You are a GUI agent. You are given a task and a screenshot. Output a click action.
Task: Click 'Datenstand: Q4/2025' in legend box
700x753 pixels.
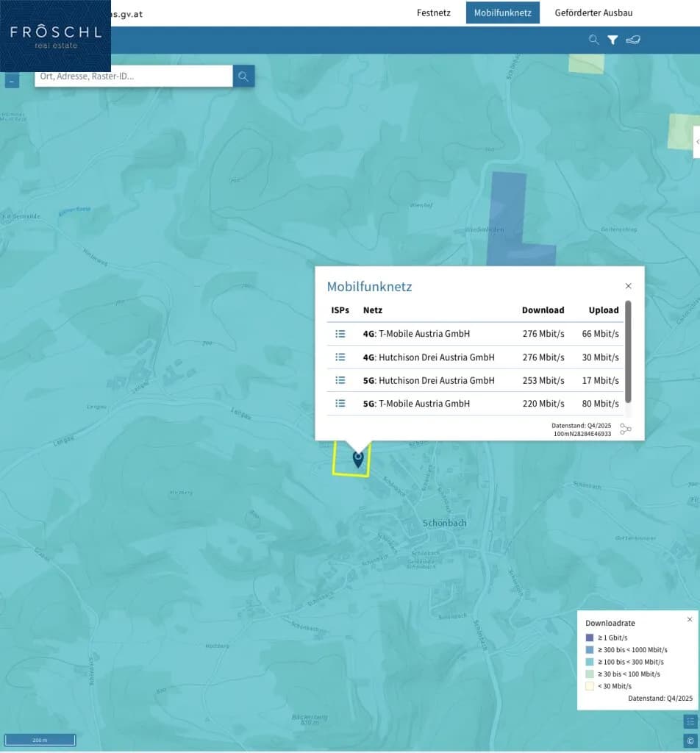(660, 699)
